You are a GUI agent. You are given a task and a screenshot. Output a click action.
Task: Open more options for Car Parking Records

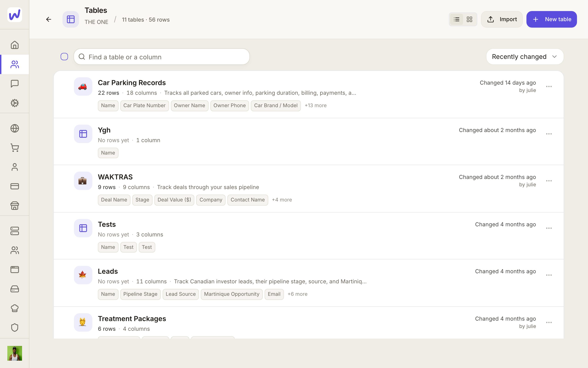549,86
